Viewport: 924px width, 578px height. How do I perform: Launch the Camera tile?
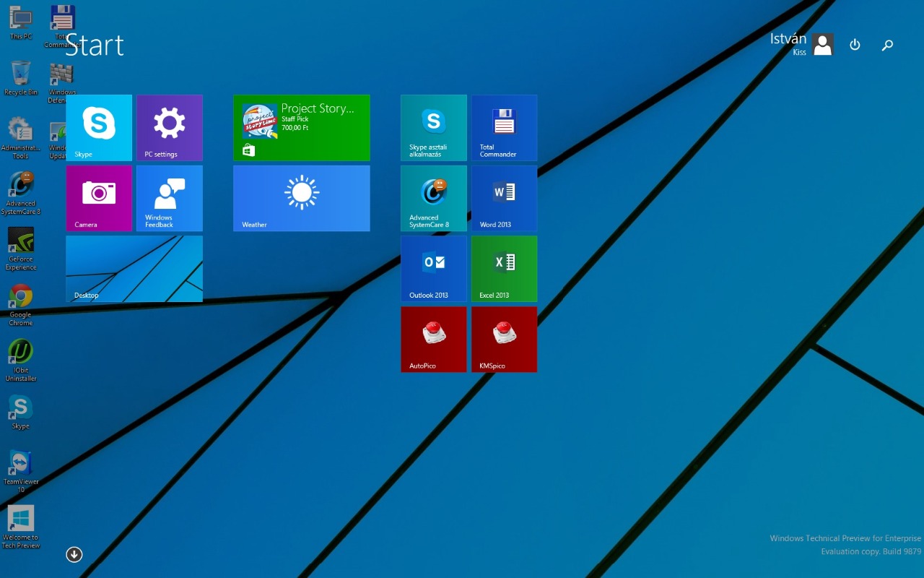[99, 199]
